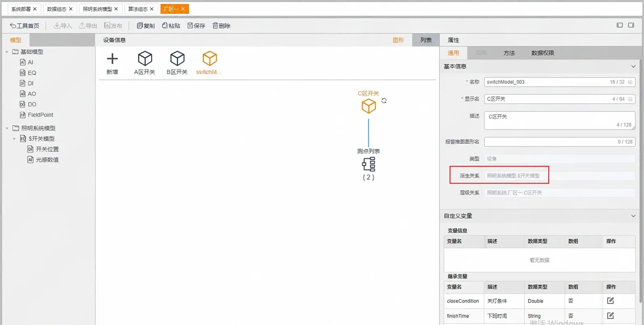644x325 pixels.
Task: Click the 层级关系 field
Action: coord(559,193)
